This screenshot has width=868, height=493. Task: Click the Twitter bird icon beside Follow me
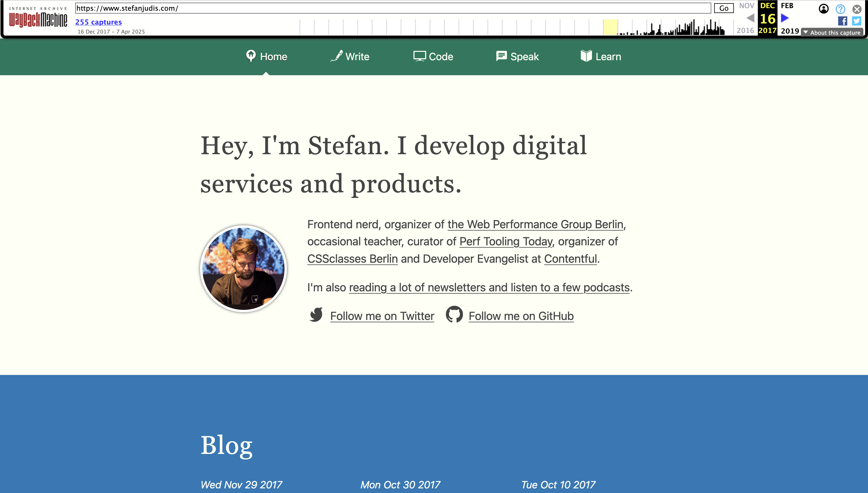click(316, 315)
